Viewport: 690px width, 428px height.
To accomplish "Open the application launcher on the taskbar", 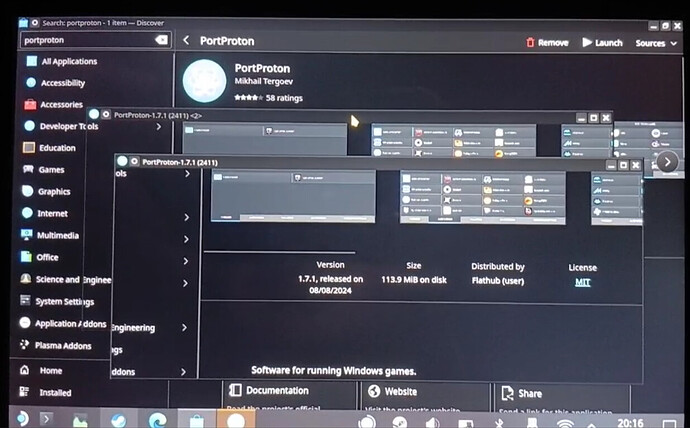I will (22, 418).
